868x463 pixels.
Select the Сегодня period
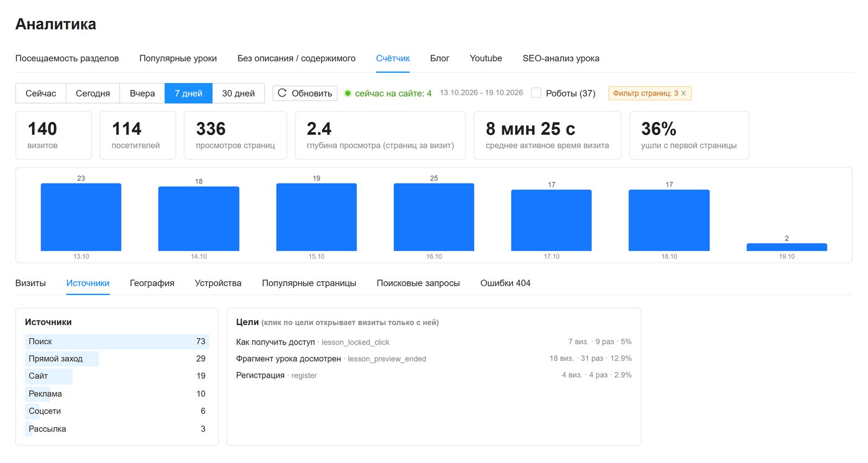(93, 93)
